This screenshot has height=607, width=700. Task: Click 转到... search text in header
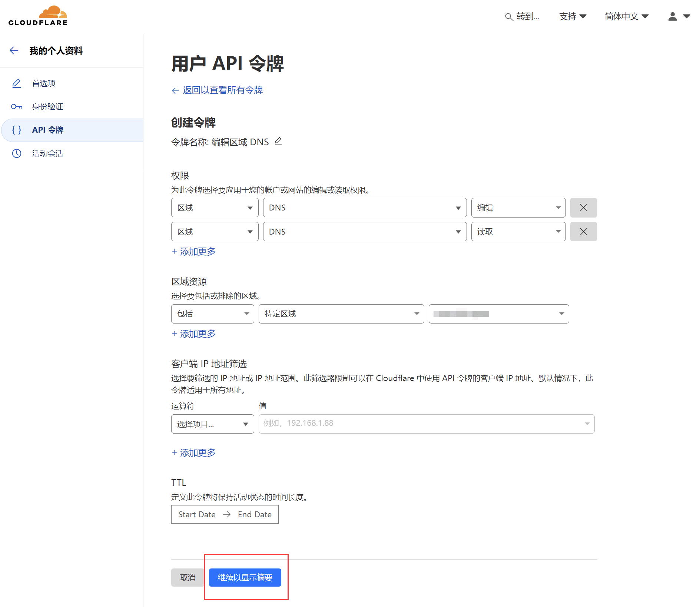coord(528,17)
